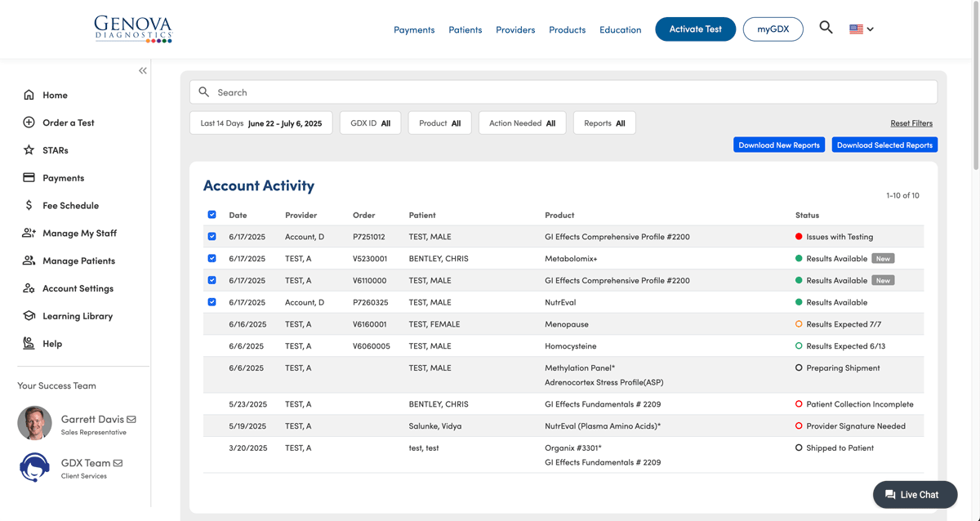Image resolution: width=980 pixels, height=521 pixels.
Task: Click the Order a Test plus icon
Action: pyautogui.click(x=29, y=122)
